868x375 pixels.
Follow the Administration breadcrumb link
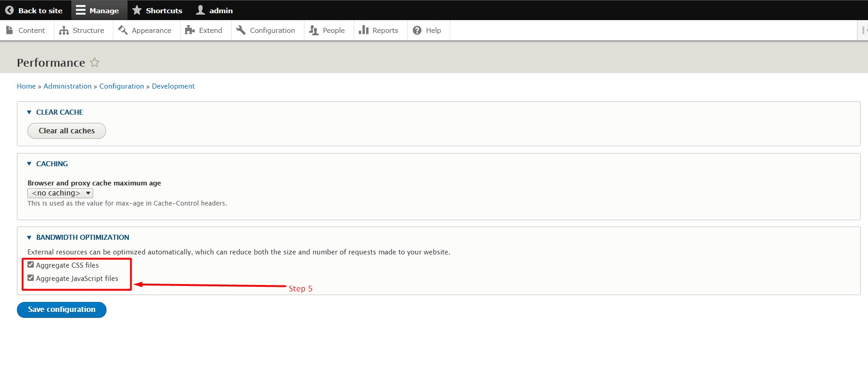tap(68, 86)
